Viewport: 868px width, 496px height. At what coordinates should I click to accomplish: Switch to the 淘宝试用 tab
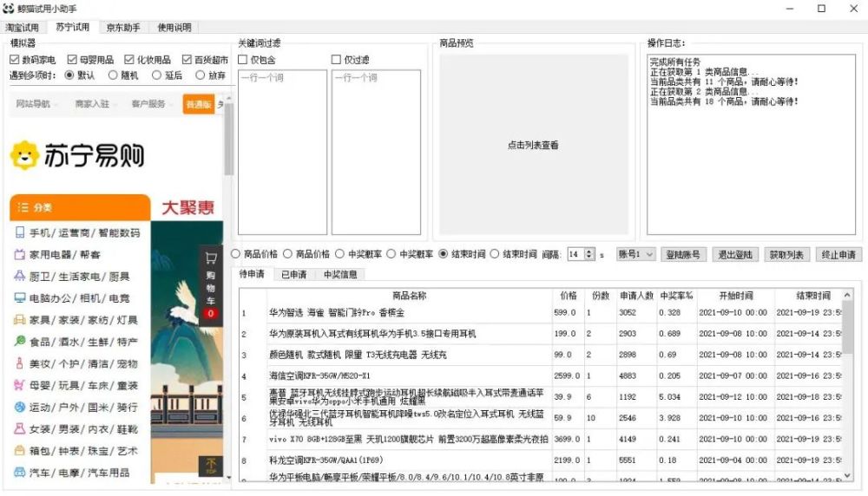click(x=23, y=27)
